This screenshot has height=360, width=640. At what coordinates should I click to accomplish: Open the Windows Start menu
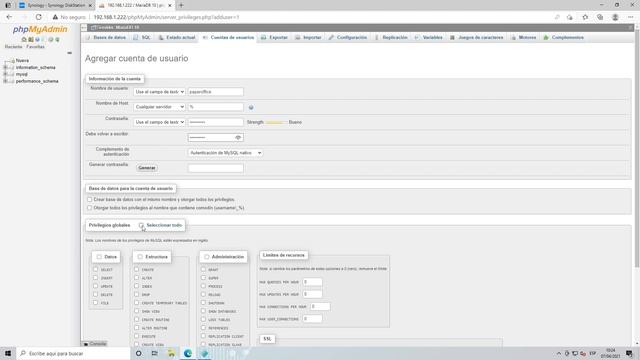click(8, 353)
